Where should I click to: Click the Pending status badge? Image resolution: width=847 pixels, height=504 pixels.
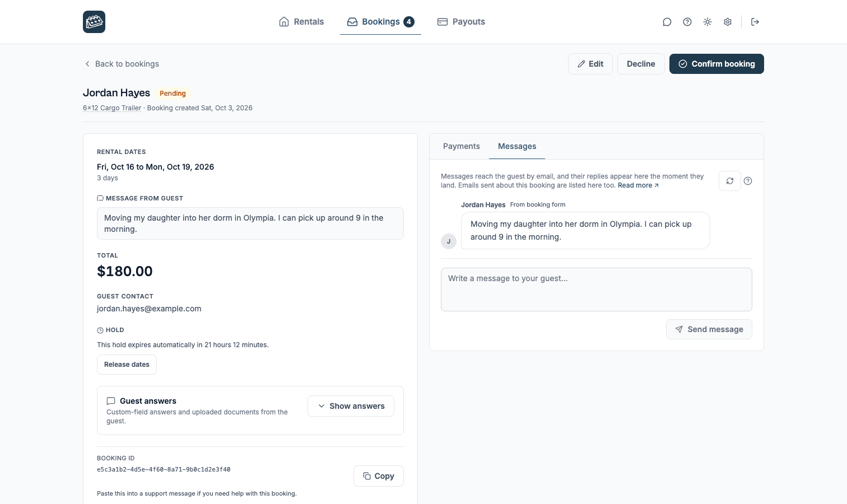pos(173,94)
